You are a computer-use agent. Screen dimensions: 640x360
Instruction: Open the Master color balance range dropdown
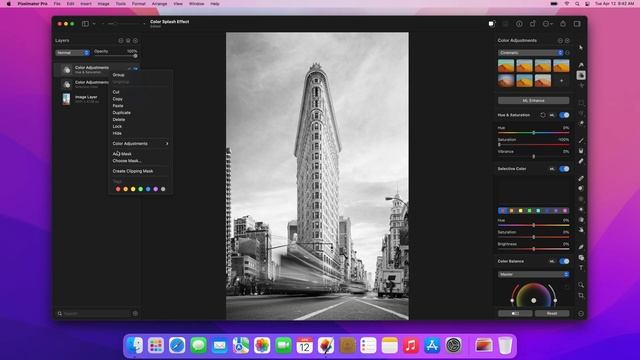point(533,274)
